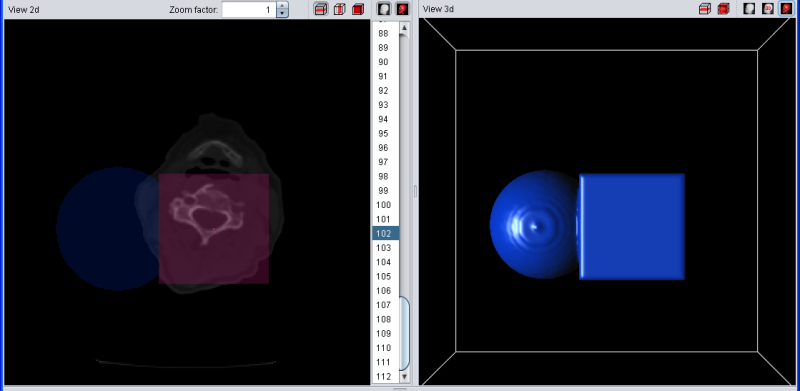Toggle red skull segmentation overlay in View 2d
This screenshot has height=391, width=800.
403,9
